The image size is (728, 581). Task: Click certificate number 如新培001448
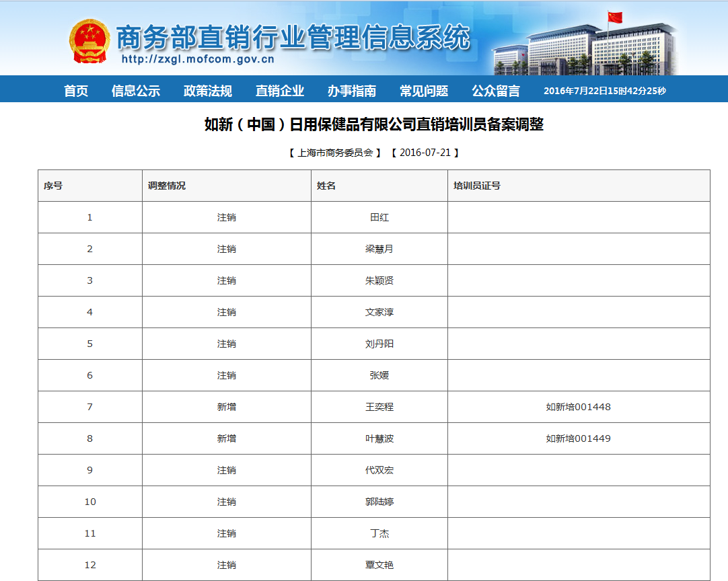(x=579, y=407)
